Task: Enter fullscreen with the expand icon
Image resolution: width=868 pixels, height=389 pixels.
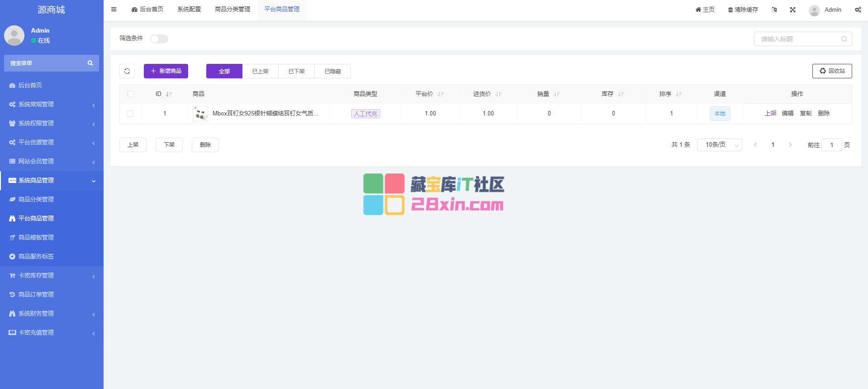Action: click(x=793, y=10)
